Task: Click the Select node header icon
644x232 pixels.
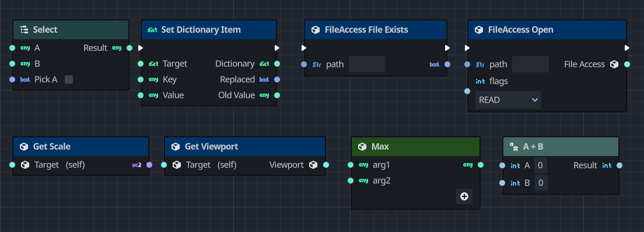Action: 24,30
